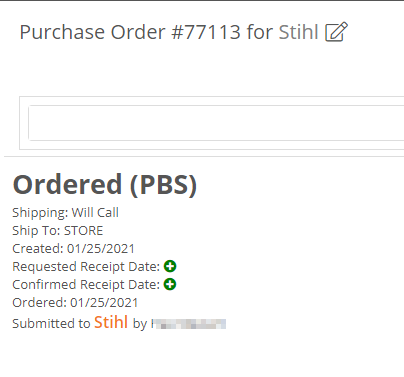Screen dimensions: 404x377
Task: Add a Requested Receipt Date via plus icon
Action: point(170,266)
